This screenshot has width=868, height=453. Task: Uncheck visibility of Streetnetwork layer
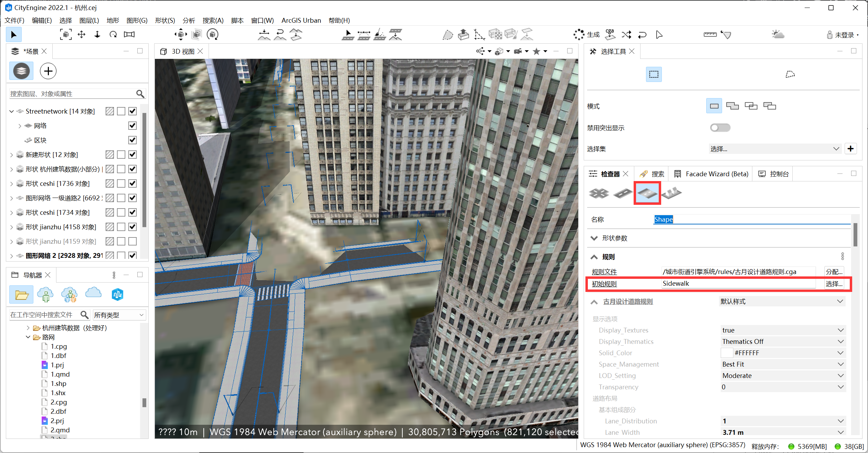point(133,111)
